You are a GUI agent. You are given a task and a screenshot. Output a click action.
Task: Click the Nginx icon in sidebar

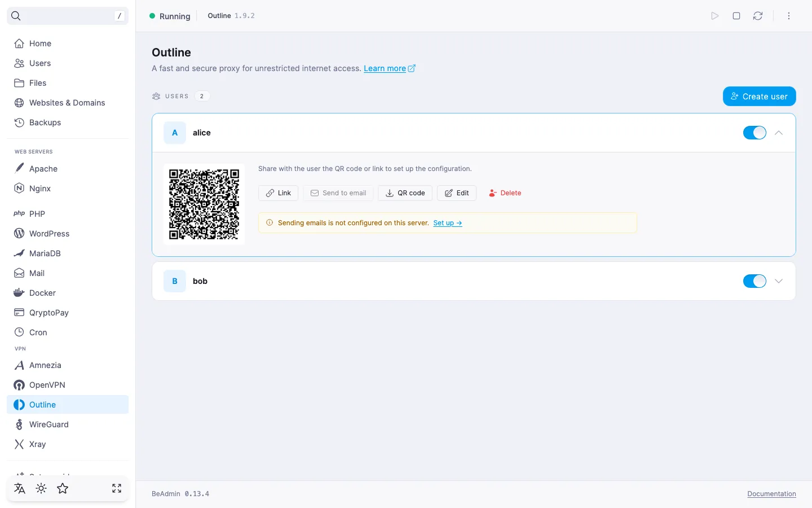click(x=19, y=189)
